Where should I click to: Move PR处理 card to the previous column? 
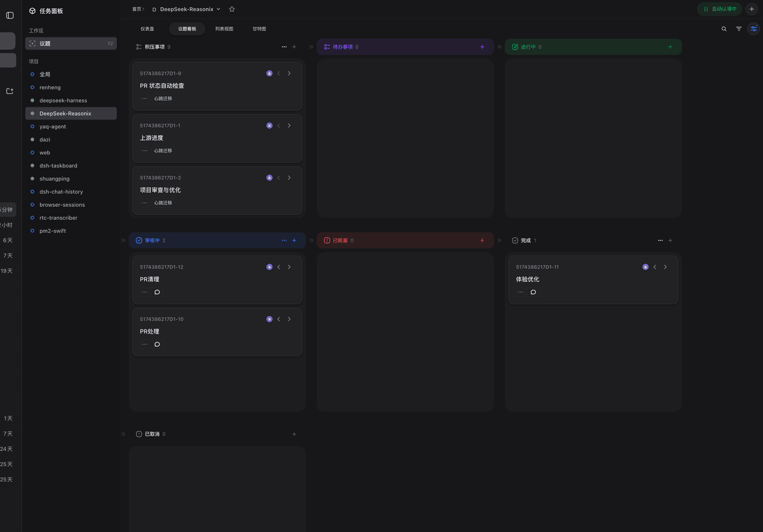pos(279,319)
